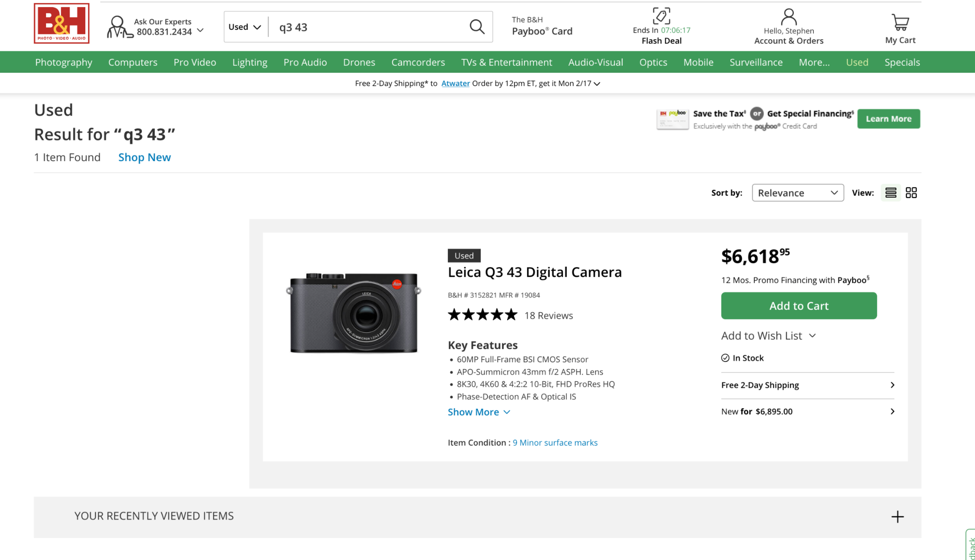Expand Show More key features
975x560 pixels.
tap(479, 412)
